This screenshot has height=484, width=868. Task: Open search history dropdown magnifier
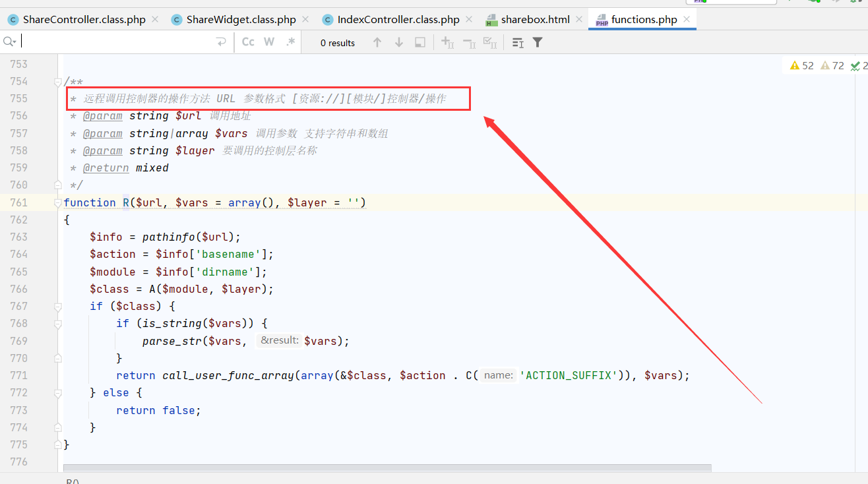(x=9, y=42)
